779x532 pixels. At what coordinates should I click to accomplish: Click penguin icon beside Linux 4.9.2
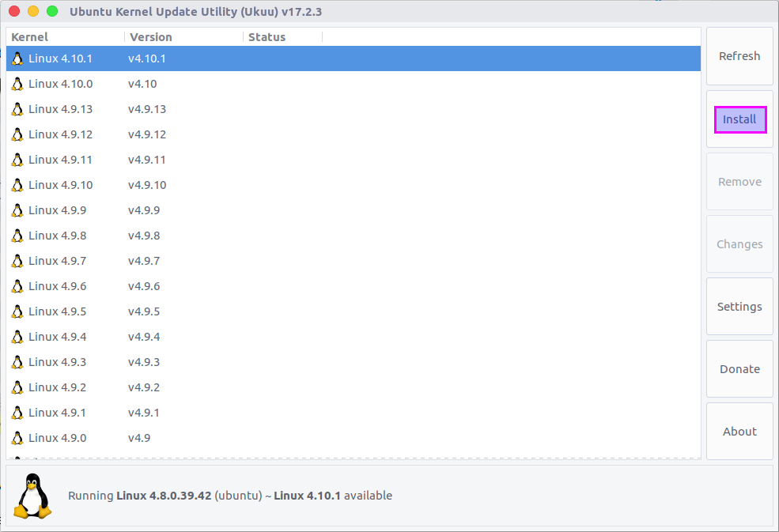[x=17, y=388]
